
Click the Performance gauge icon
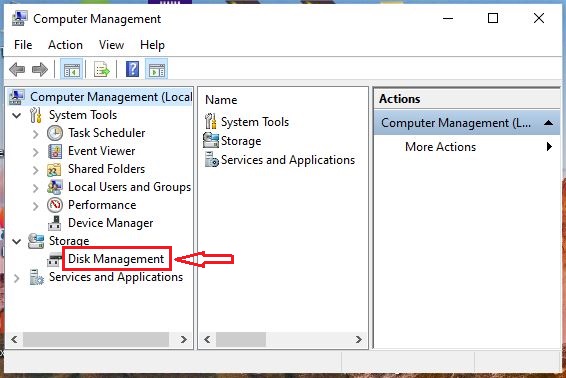(x=55, y=205)
